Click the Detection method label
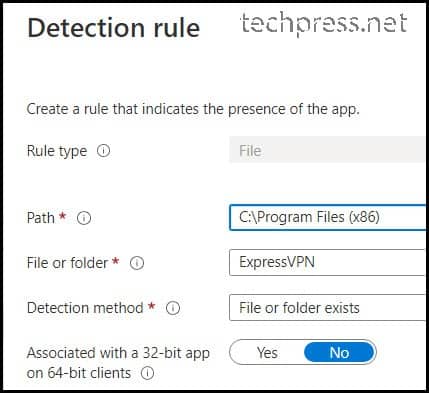429x393 pixels. (x=85, y=308)
